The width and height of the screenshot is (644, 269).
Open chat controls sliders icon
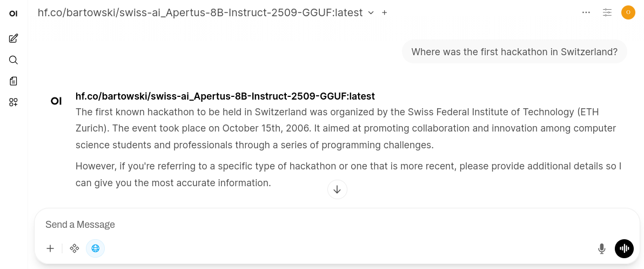[x=607, y=12]
